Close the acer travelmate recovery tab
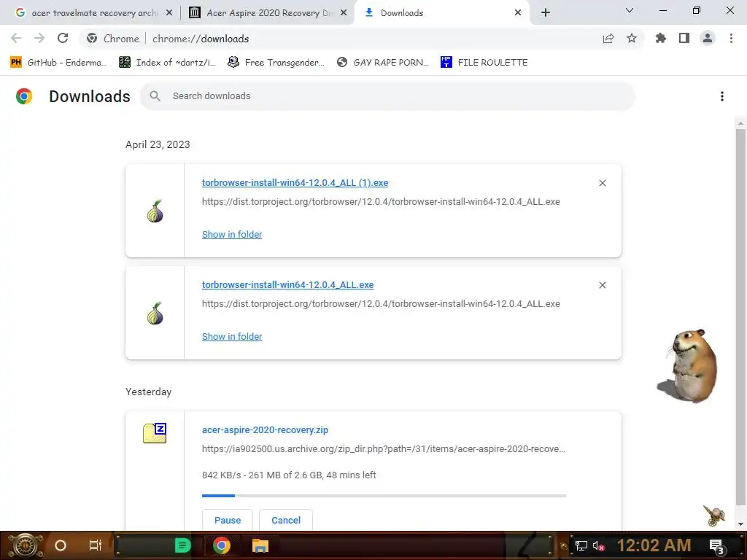This screenshot has width=747, height=560. click(x=169, y=13)
